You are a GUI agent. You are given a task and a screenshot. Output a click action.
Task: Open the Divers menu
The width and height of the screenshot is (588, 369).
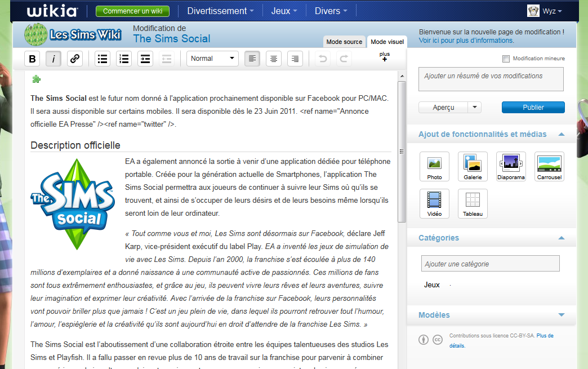(x=331, y=11)
